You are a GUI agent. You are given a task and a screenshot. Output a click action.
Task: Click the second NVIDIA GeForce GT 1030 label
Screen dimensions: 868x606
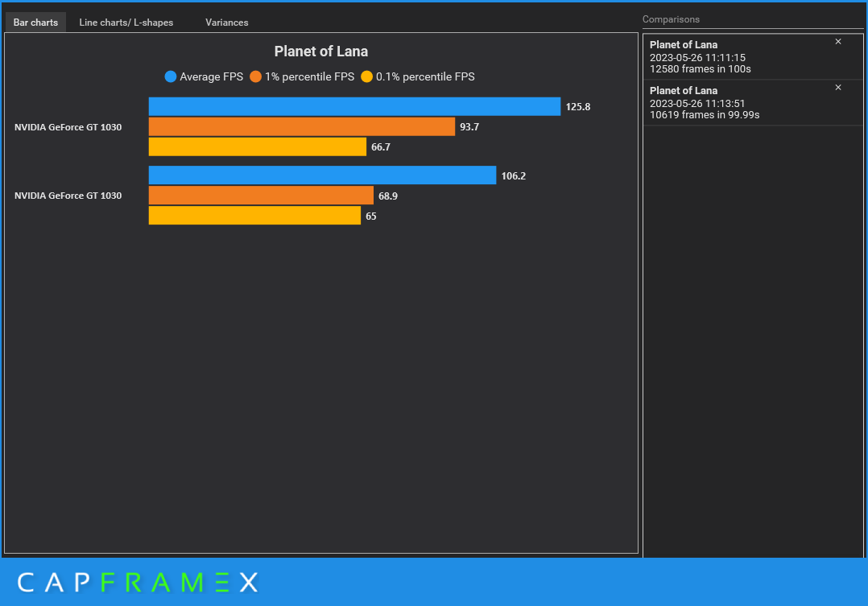(x=68, y=196)
